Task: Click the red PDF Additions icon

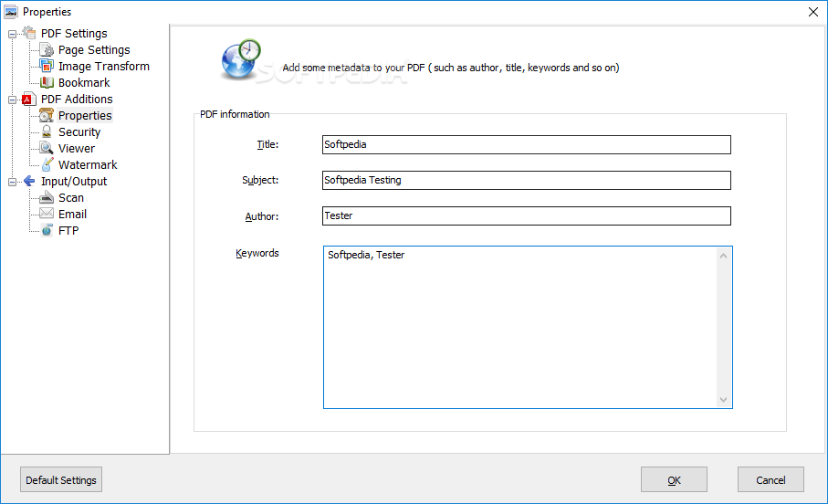Action: click(29, 99)
